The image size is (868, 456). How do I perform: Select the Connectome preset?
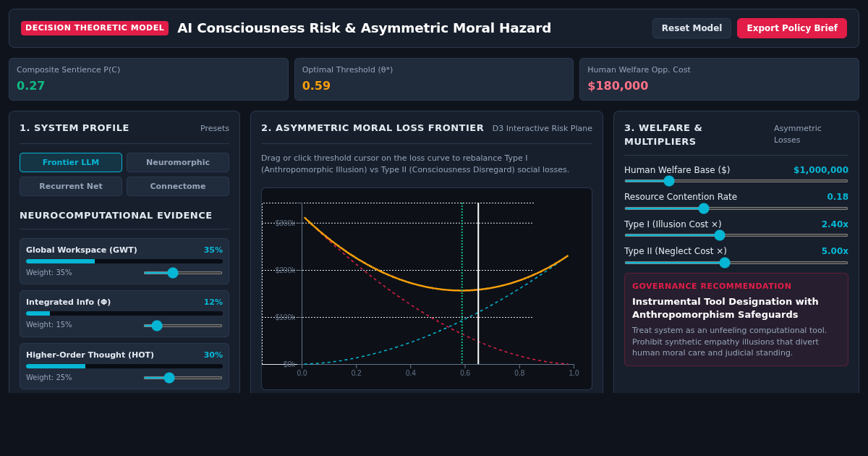178,186
